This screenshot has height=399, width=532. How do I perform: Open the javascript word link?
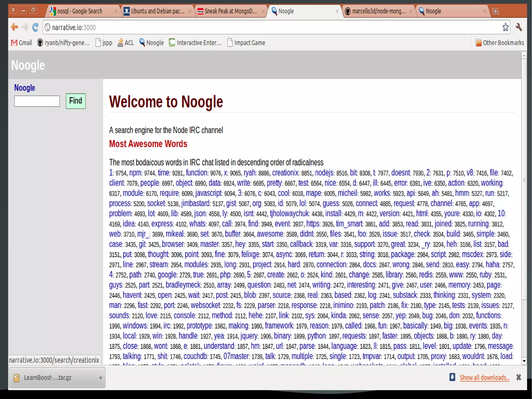point(208,193)
